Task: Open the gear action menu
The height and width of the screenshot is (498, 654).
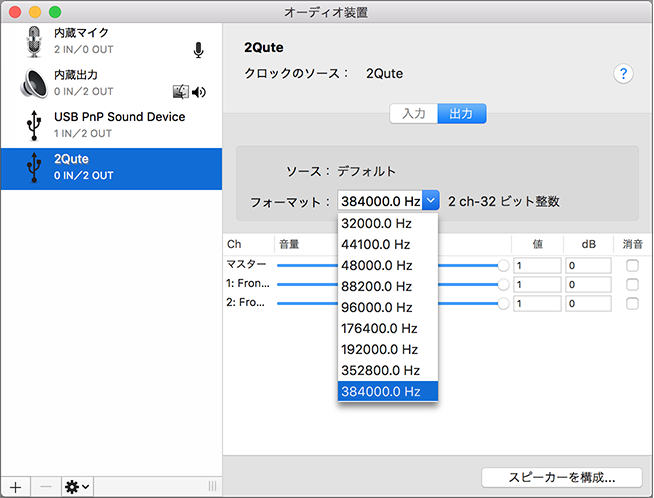Action: click(x=77, y=487)
